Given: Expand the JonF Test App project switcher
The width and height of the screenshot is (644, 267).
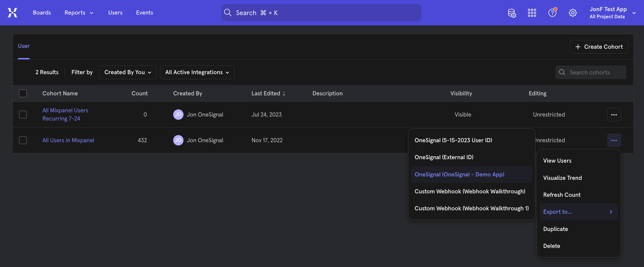Looking at the screenshot, I should click(x=612, y=13).
